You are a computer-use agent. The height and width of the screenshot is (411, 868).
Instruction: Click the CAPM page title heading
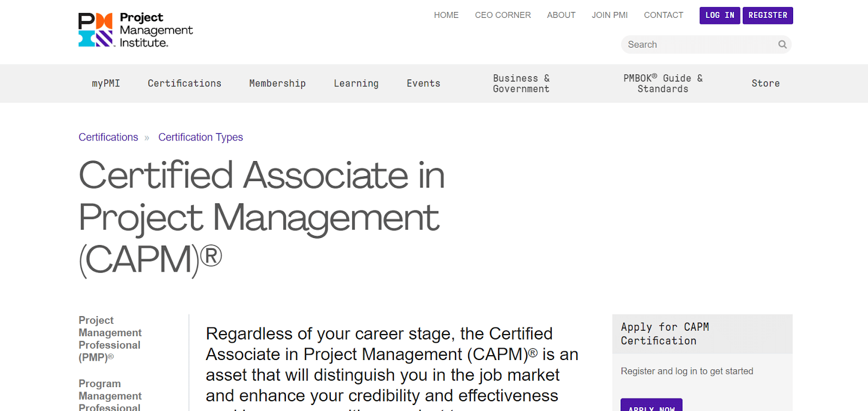pyautogui.click(x=261, y=217)
